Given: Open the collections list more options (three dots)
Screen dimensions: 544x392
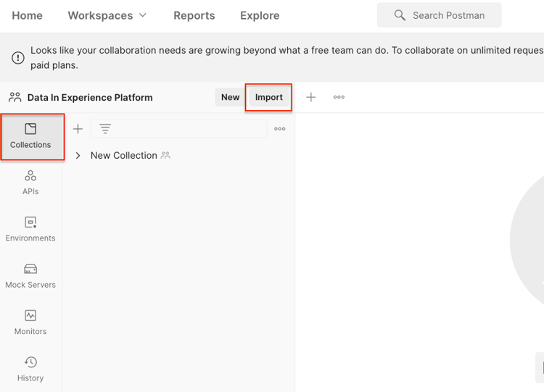Looking at the screenshot, I should pyautogui.click(x=280, y=129).
